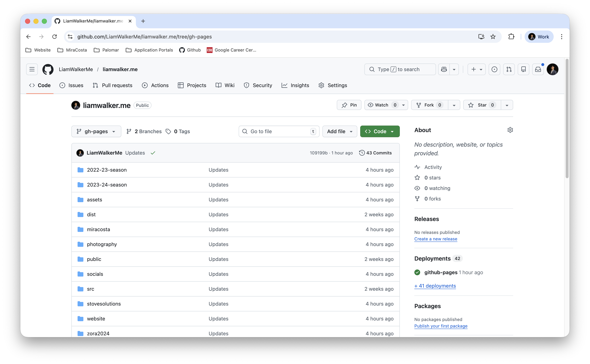Screen dimensions: 590x364
Task: Open commit 109199b
Action: point(319,153)
